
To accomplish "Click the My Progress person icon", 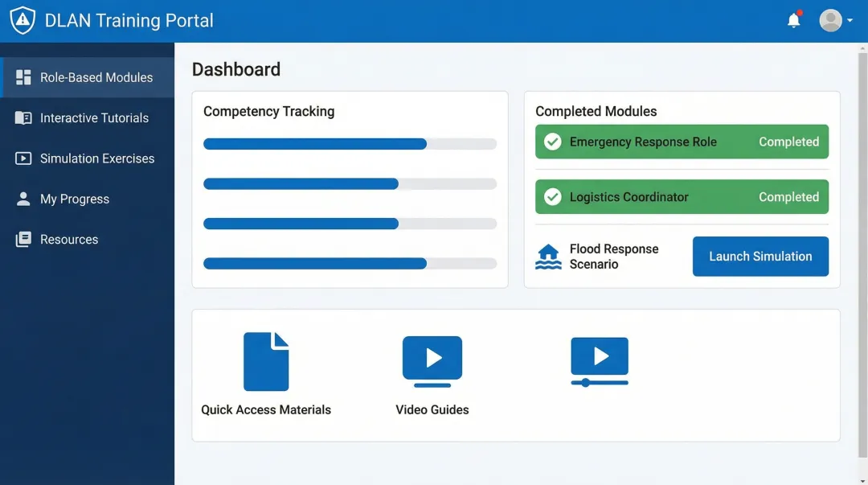I will click(23, 199).
